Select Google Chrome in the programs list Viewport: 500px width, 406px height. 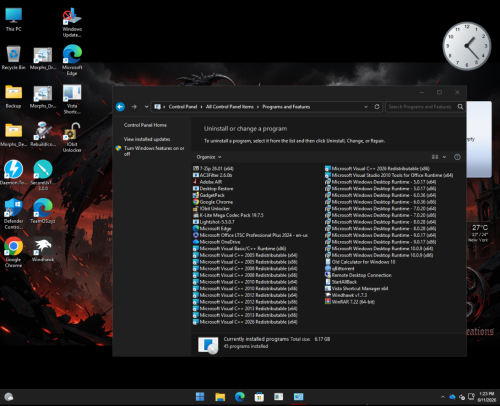pos(213,202)
